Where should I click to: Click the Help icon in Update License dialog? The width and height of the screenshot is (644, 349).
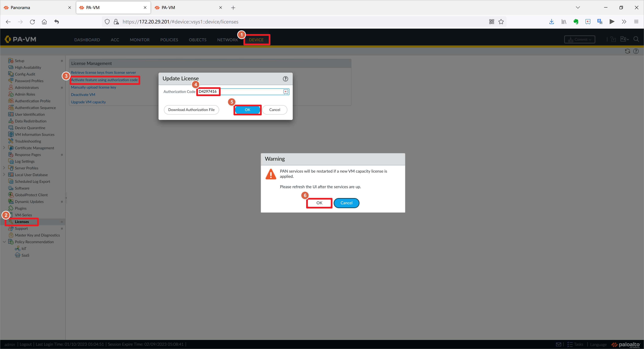286,79
